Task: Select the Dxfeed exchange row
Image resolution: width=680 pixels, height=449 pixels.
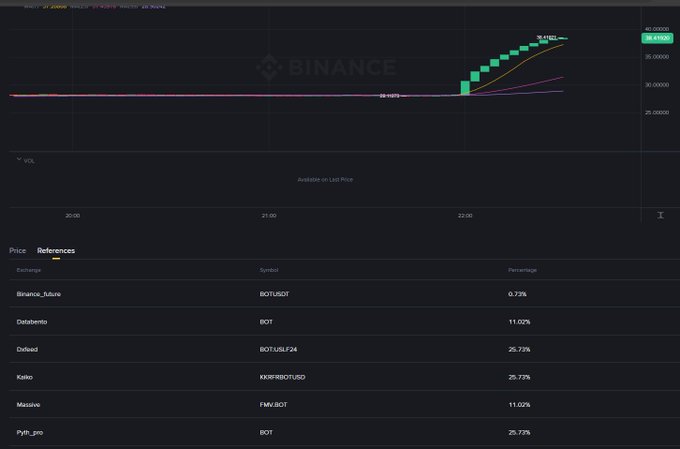Action: tap(27, 349)
